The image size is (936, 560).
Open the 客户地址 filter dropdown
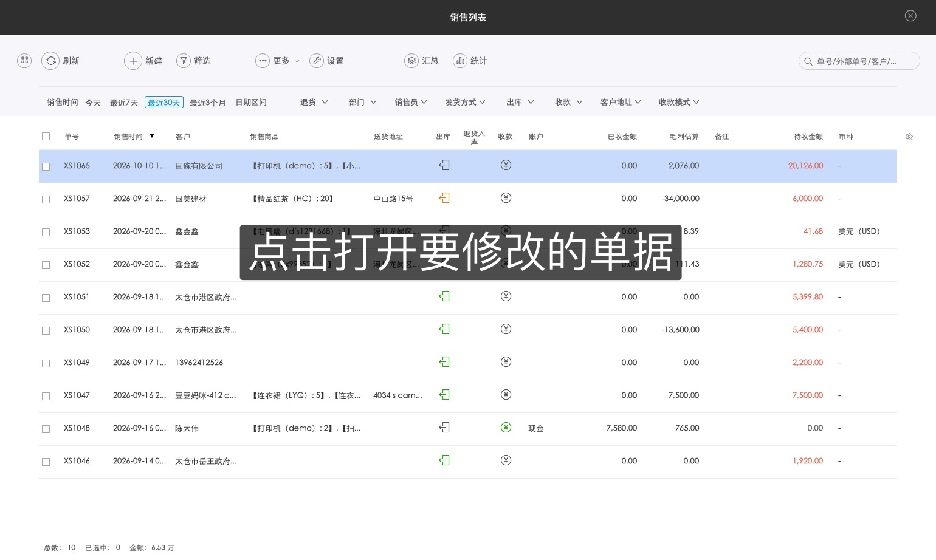(621, 102)
